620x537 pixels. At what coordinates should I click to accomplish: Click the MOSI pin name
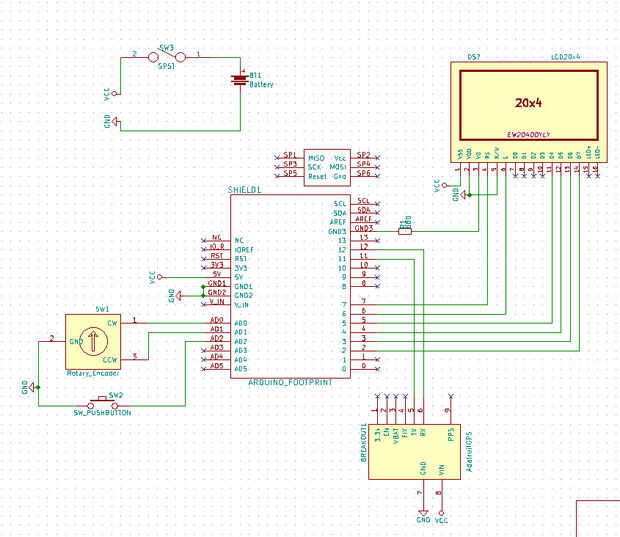point(338,167)
